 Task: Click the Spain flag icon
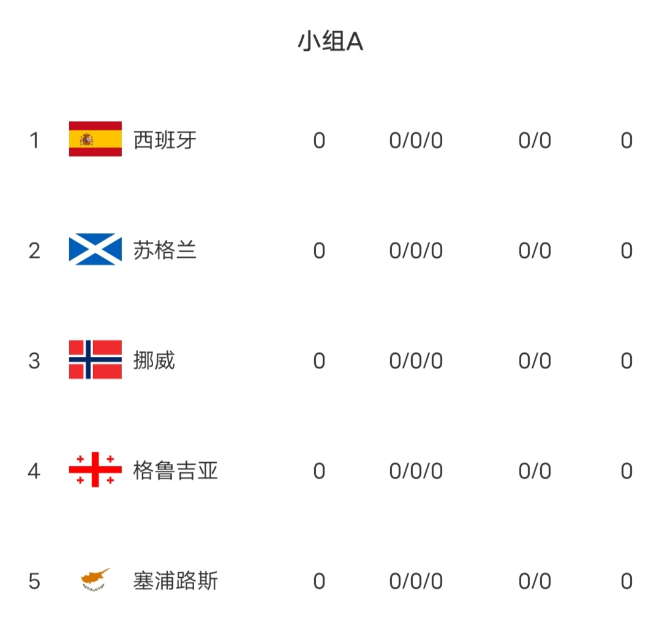coord(95,140)
